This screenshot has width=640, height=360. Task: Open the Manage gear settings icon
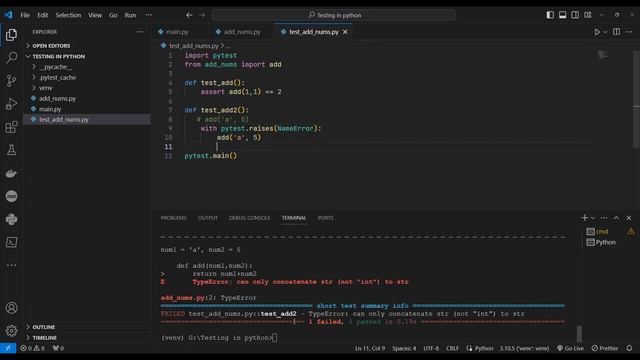point(11,330)
